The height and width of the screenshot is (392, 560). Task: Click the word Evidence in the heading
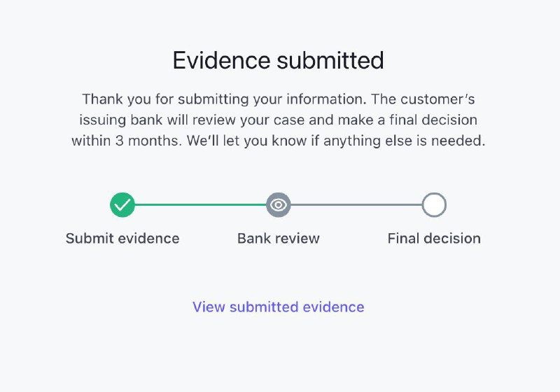[x=221, y=60]
